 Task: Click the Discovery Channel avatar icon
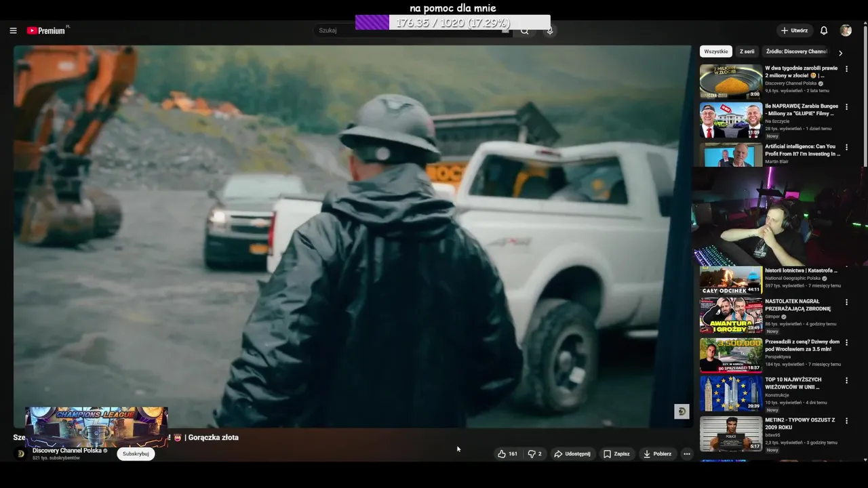20,454
